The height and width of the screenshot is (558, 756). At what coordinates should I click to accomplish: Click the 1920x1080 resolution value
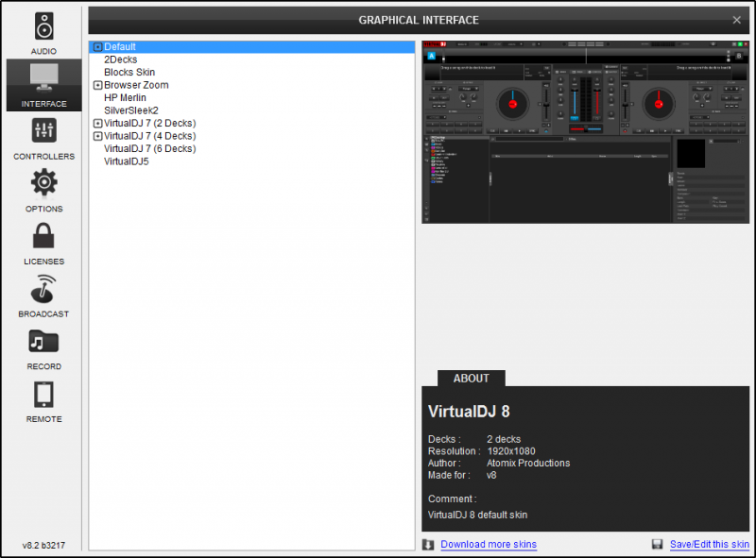511,451
